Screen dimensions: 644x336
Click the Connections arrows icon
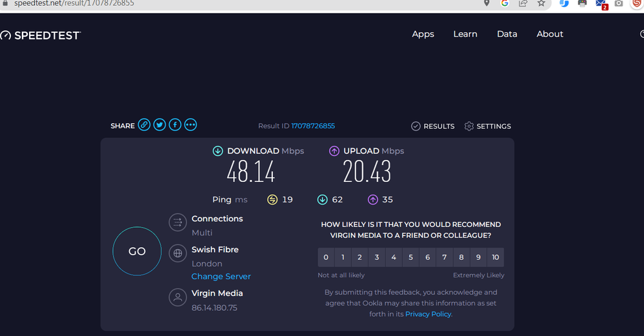[178, 222]
